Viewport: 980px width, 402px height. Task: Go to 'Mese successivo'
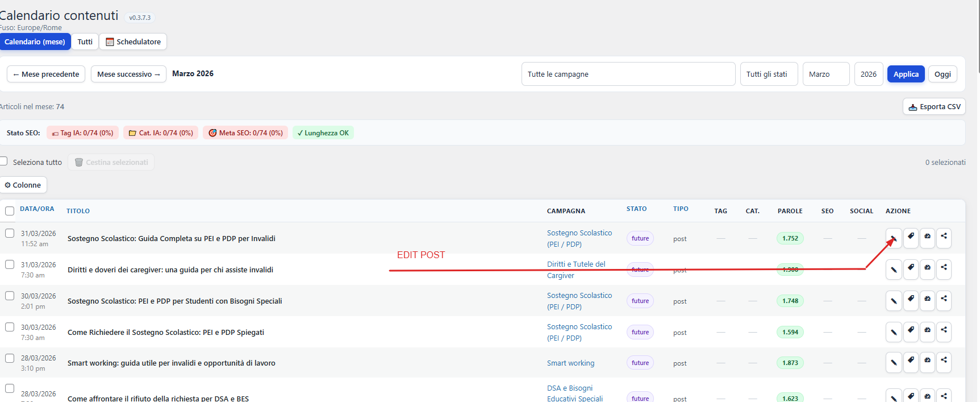coord(128,74)
